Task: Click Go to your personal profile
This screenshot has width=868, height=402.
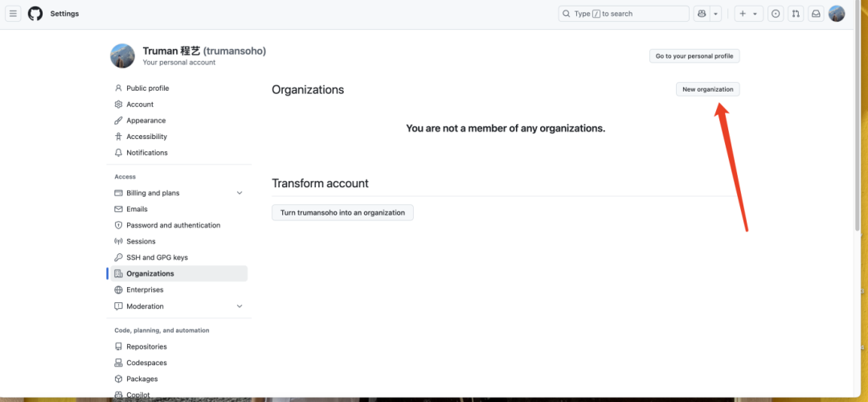Action: tap(694, 56)
